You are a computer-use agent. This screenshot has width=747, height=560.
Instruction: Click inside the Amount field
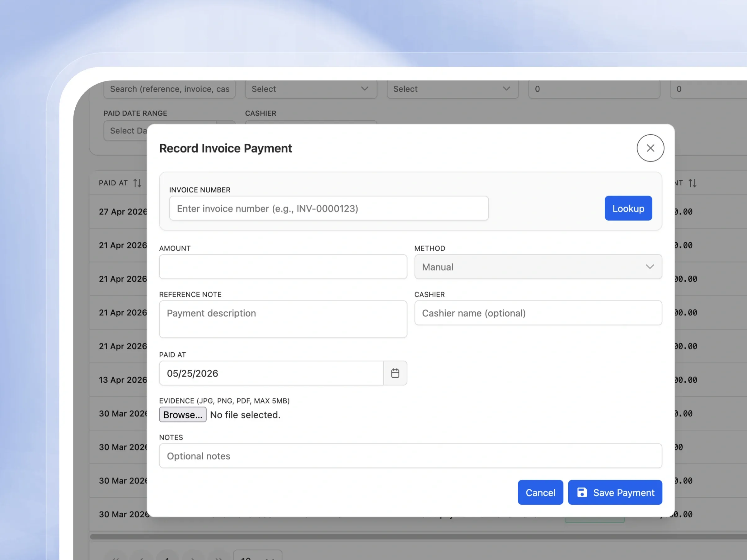[283, 267]
